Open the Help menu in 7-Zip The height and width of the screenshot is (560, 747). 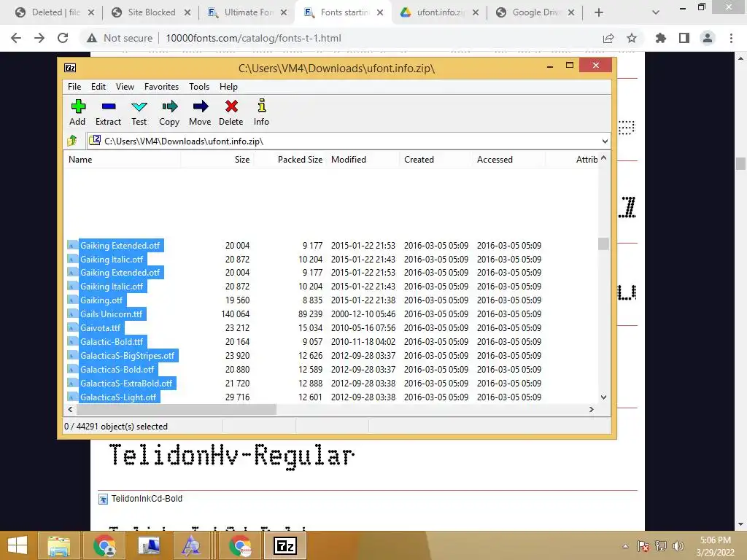(x=228, y=87)
